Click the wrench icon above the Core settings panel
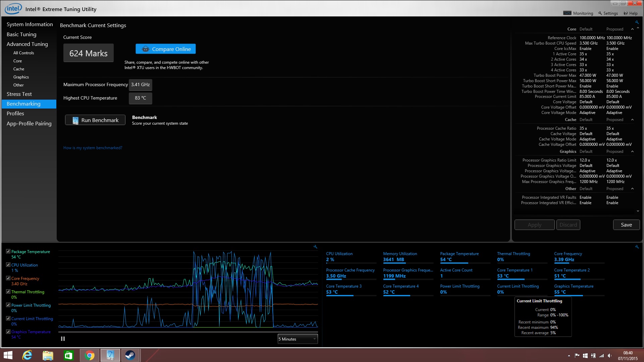Screen dimensions: 644x362 637,22
